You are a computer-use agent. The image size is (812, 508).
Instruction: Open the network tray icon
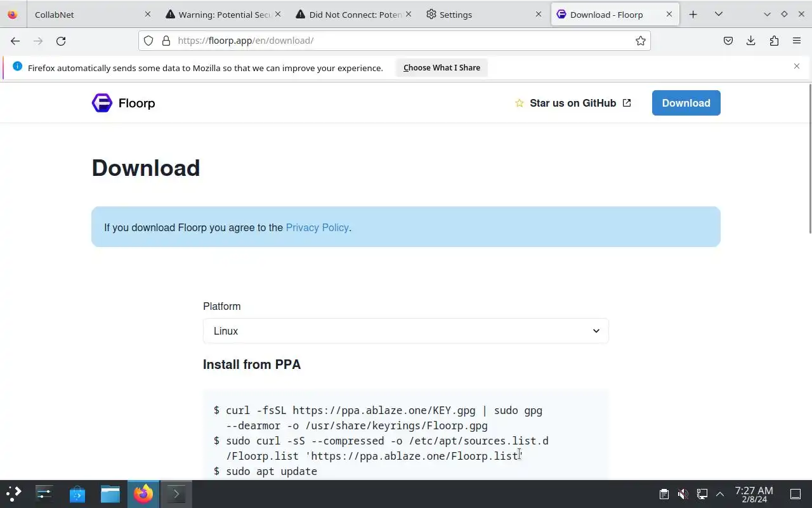pyautogui.click(x=702, y=493)
